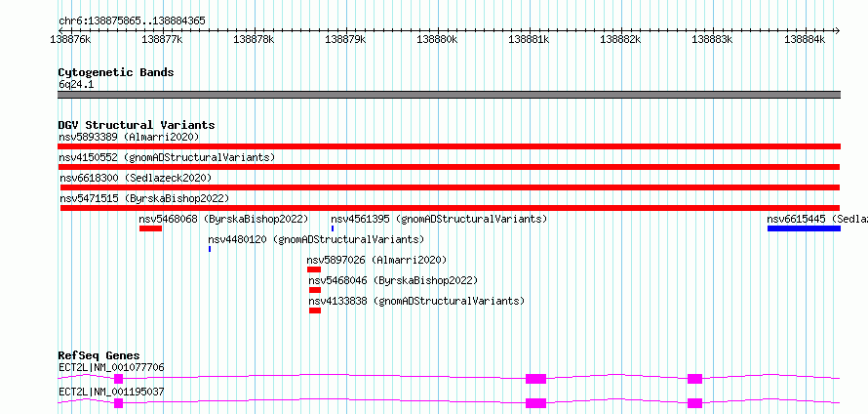The width and height of the screenshot is (868, 414).
Task: Open nsv5468068 (ByrskaBishop2022) variant label
Action: pos(223,219)
